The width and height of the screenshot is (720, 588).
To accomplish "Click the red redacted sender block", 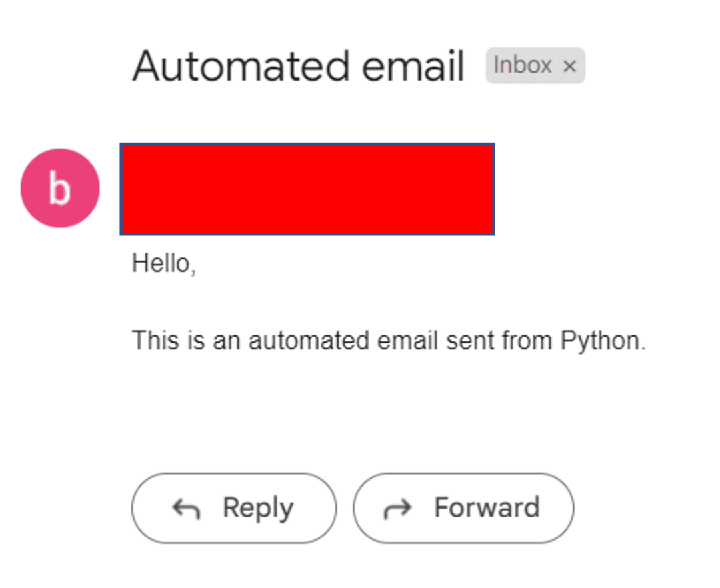I will (307, 189).
